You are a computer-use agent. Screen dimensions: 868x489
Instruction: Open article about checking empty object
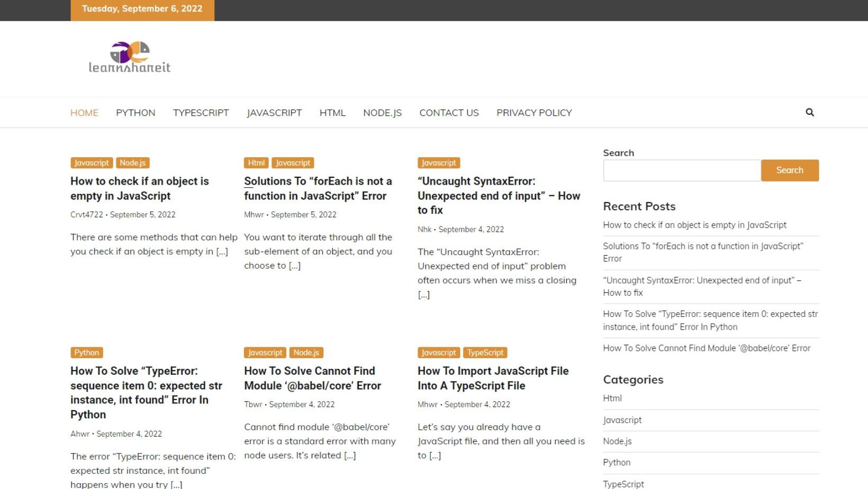pyautogui.click(x=139, y=188)
